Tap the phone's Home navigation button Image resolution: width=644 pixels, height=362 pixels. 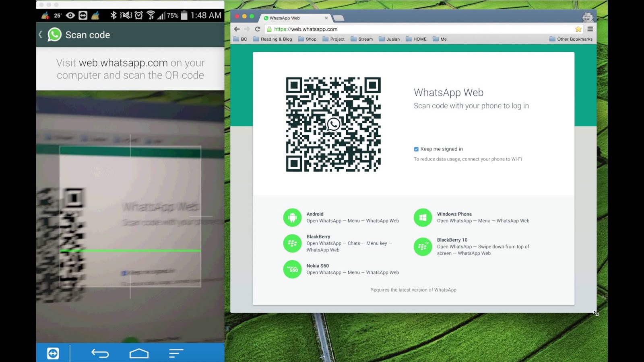coord(139,353)
